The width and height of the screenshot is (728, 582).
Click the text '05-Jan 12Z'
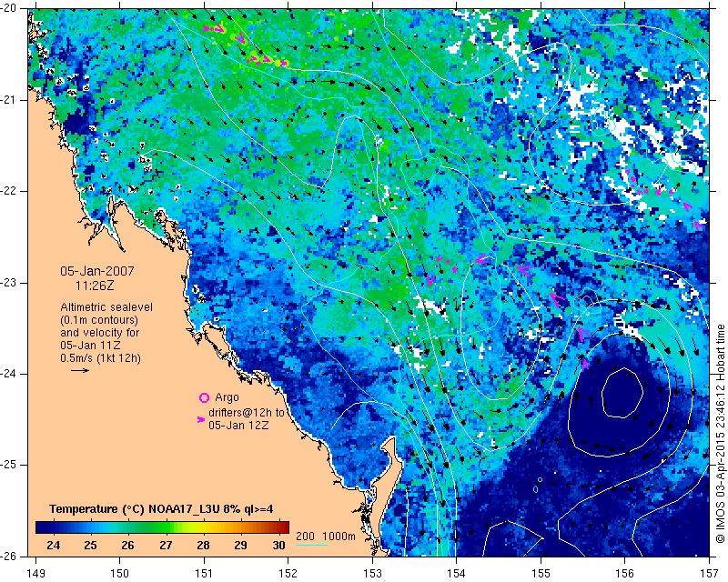(238, 425)
